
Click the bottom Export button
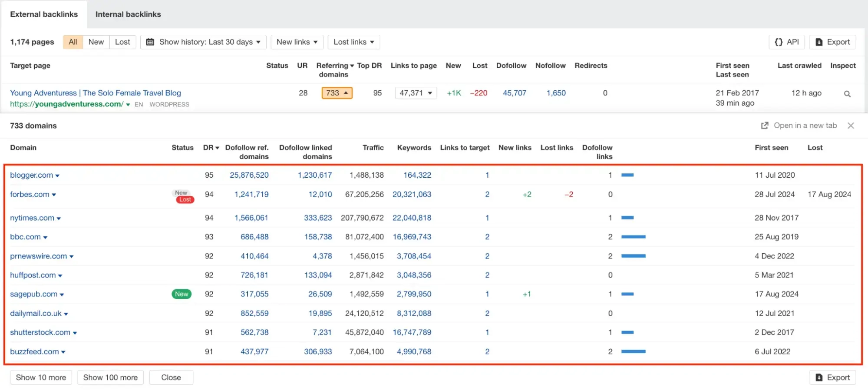point(832,378)
